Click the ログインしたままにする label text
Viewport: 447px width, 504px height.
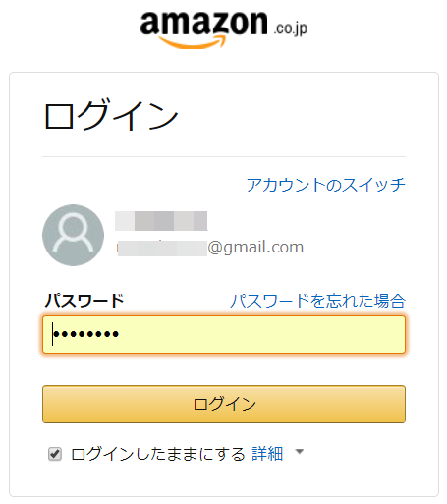point(158,454)
